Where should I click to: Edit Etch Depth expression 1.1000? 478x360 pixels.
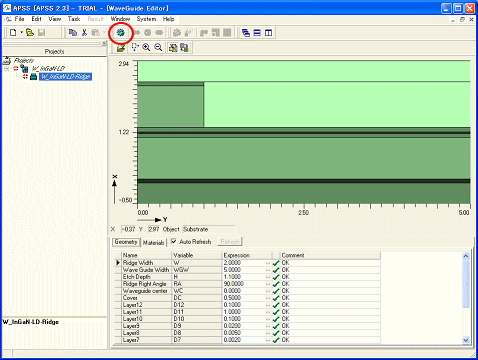(x=244, y=277)
